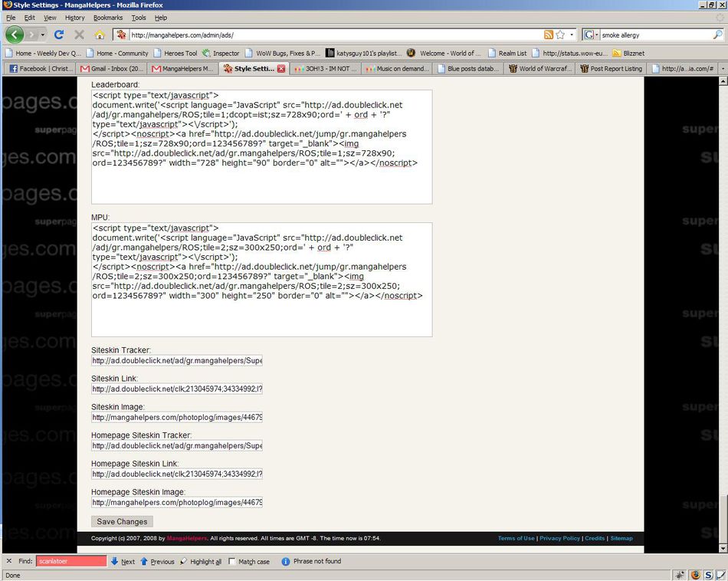Open the Home - Weekly Dev bookmark
728x581 pixels.
(x=43, y=54)
